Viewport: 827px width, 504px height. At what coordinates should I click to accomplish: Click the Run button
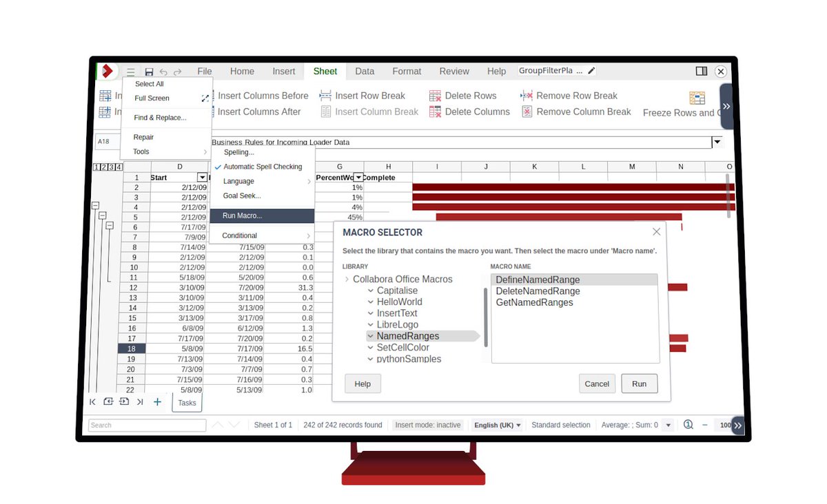click(x=640, y=384)
